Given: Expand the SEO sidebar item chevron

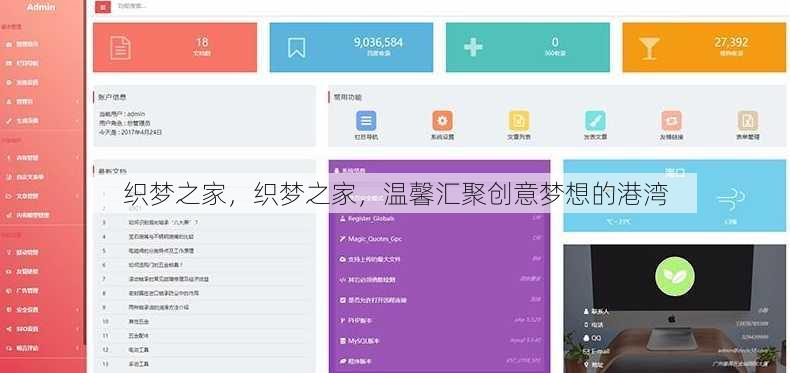Looking at the screenshot, I should (78, 329).
